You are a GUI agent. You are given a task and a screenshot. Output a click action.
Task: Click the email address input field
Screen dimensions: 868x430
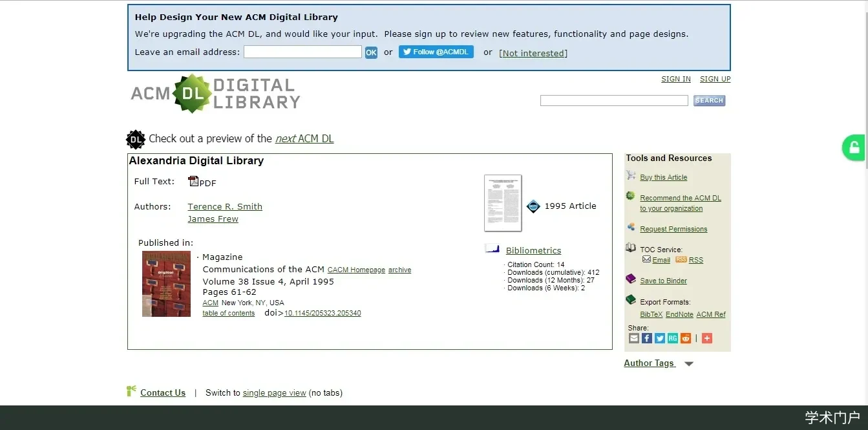coord(302,52)
